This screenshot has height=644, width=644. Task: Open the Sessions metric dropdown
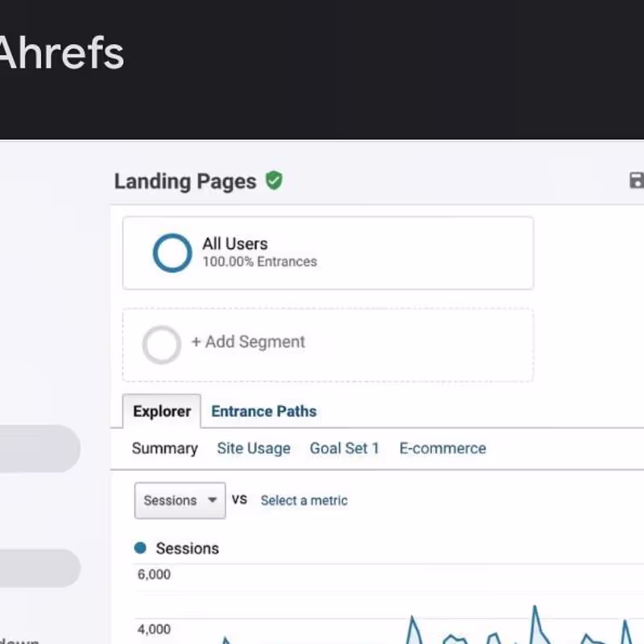click(x=180, y=500)
